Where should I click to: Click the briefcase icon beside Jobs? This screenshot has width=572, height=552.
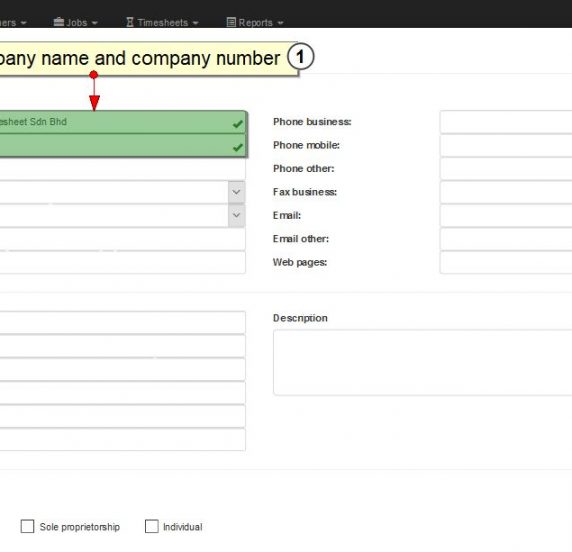(59, 22)
